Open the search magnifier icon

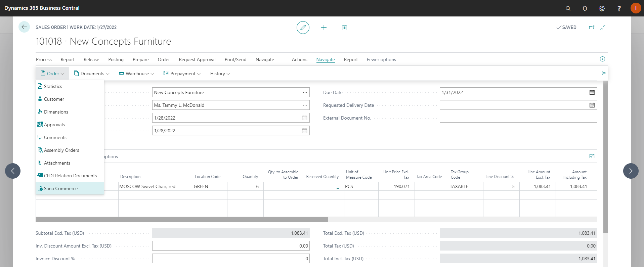click(x=568, y=8)
